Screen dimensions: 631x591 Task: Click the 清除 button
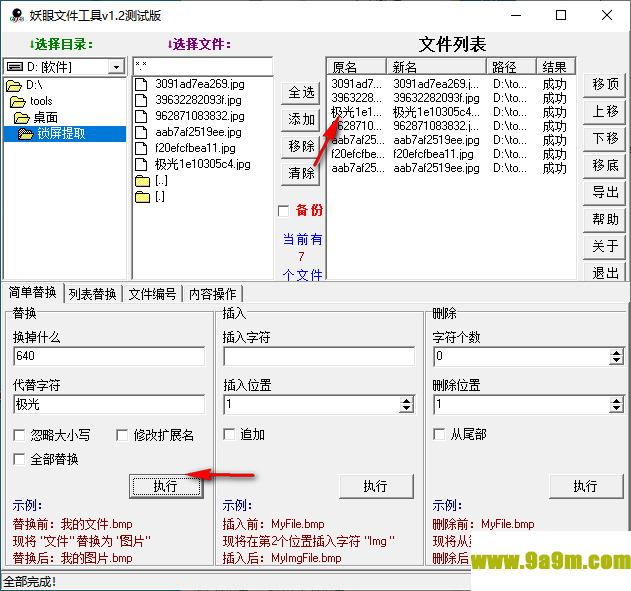click(x=301, y=173)
